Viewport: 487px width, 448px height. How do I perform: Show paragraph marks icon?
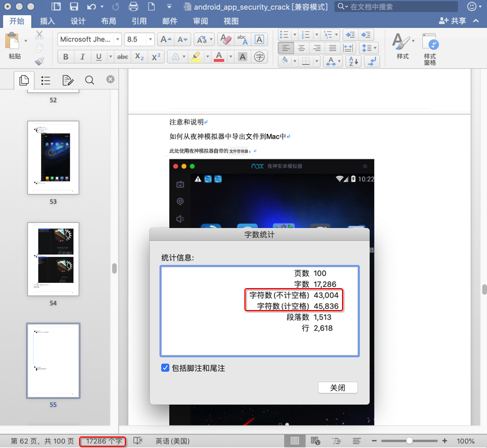point(372,61)
